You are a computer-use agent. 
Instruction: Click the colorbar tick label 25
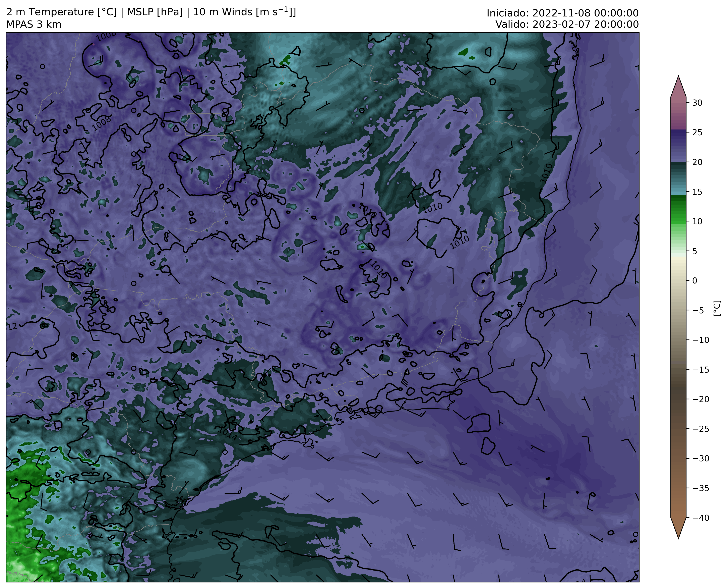coord(697,132)
